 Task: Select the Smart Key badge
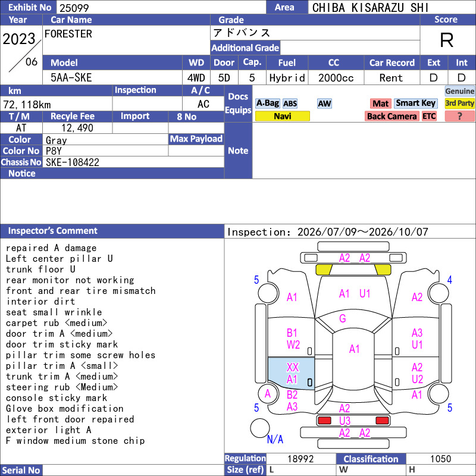tap(415, 104)
